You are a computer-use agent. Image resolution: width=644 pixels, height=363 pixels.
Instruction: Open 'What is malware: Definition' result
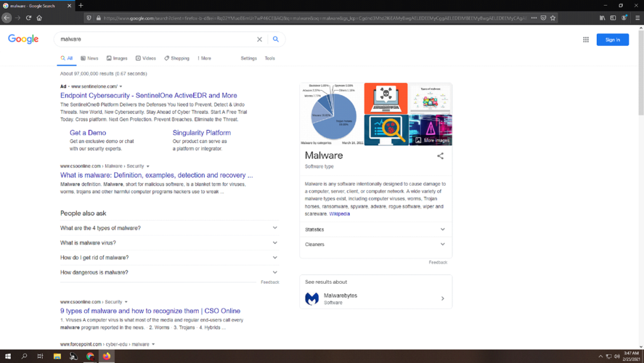157,175
